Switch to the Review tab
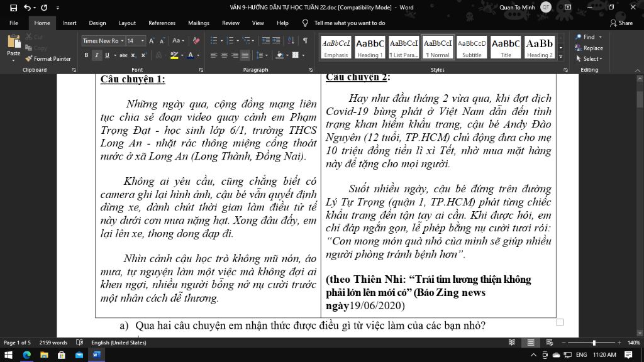 (x=230, y=23)
